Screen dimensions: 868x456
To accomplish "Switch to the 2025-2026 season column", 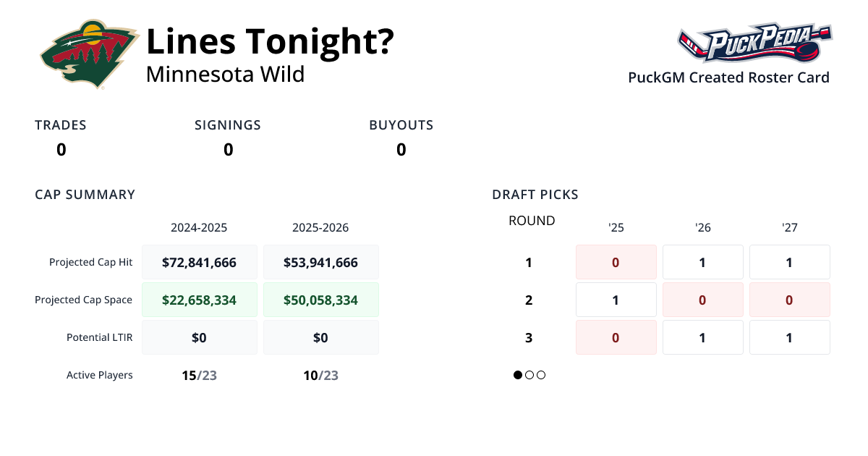I will click(x=321, y=227).
